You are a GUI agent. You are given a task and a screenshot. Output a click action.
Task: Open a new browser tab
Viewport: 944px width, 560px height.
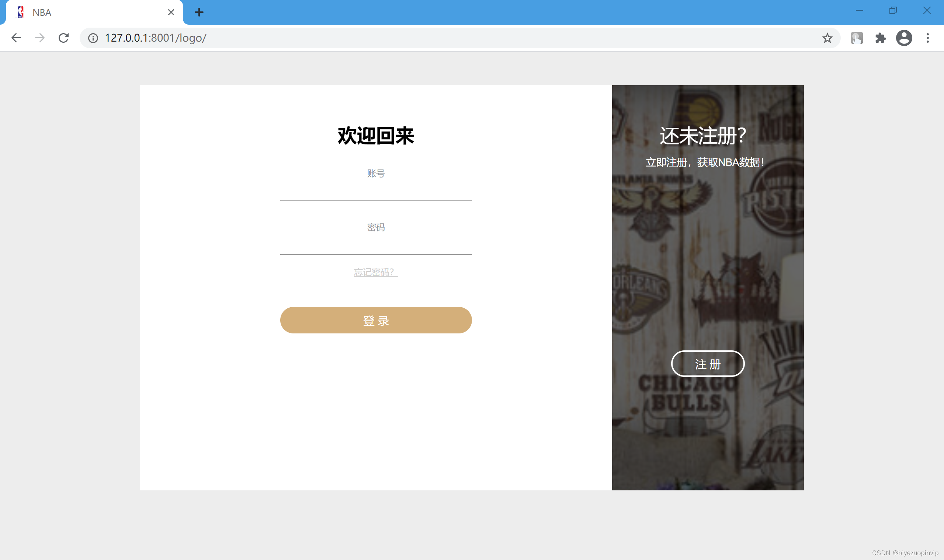pyautogui.click(x=199, y=13)
